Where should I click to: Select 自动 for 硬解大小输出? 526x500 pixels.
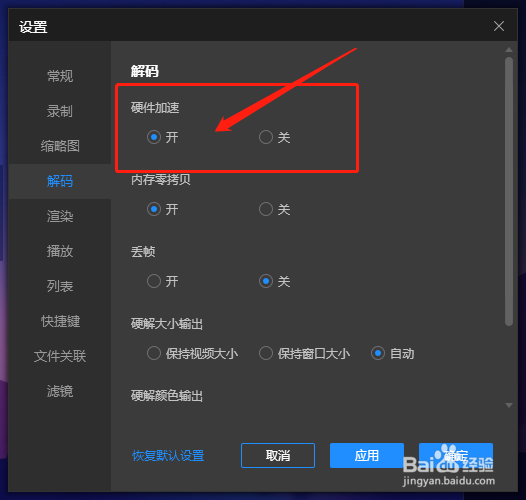(x=378, y=353)
